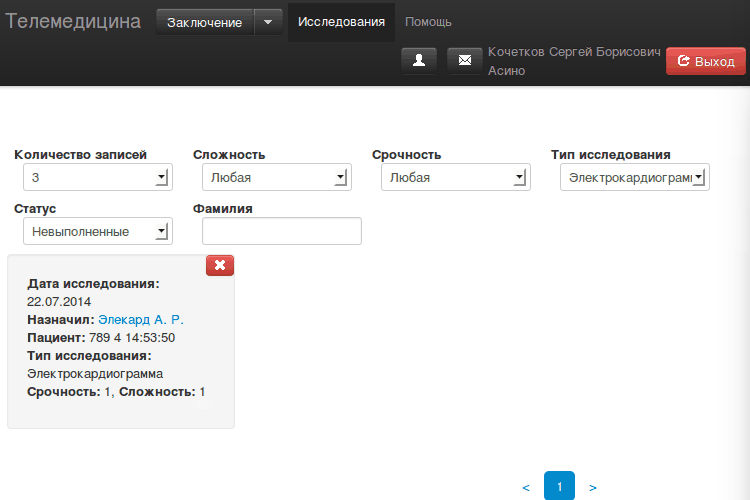Viewport: 750px width, 500px height.
Task: Go to previous page arrow
Action: 526,488
